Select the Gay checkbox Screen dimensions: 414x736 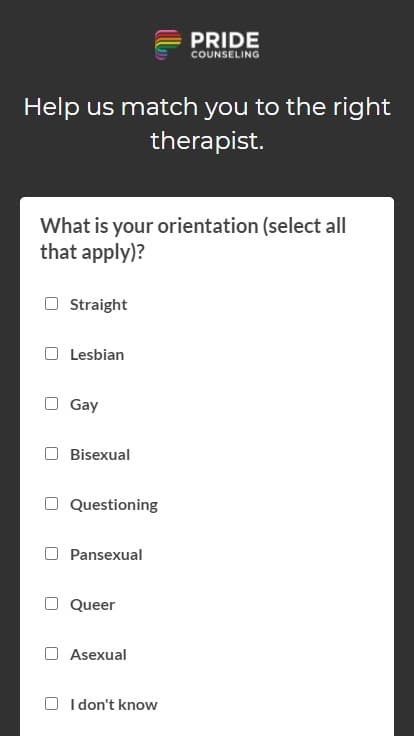pyautogui.click(x=52, y=404)
